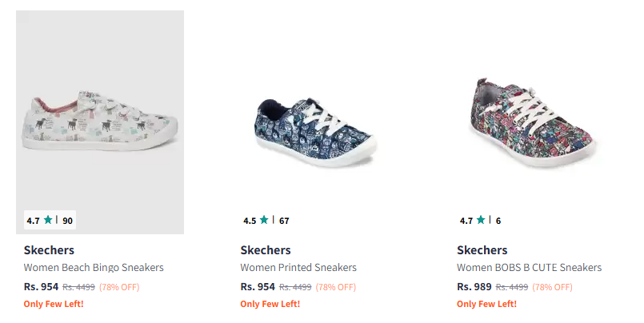Click the Rs. 954 price under Women Printed Sneakers
The image size is (644, 323).
click(258, 286)
